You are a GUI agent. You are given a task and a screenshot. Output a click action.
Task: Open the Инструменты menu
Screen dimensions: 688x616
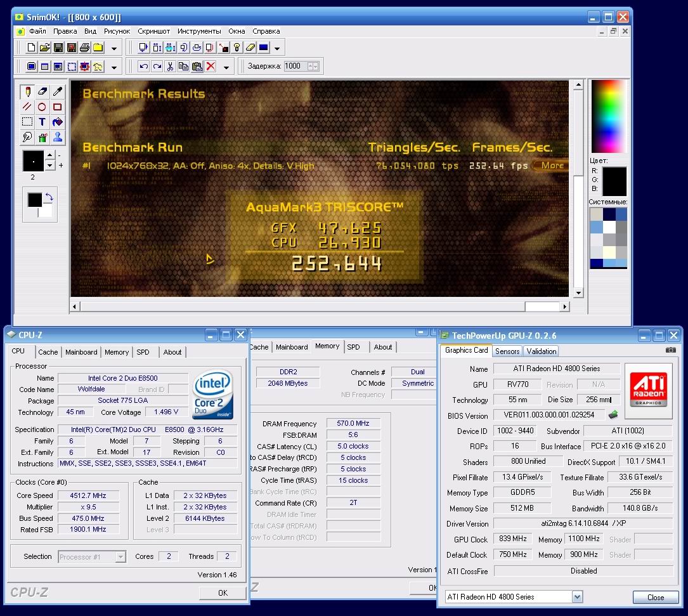click(x=199, y=31)
